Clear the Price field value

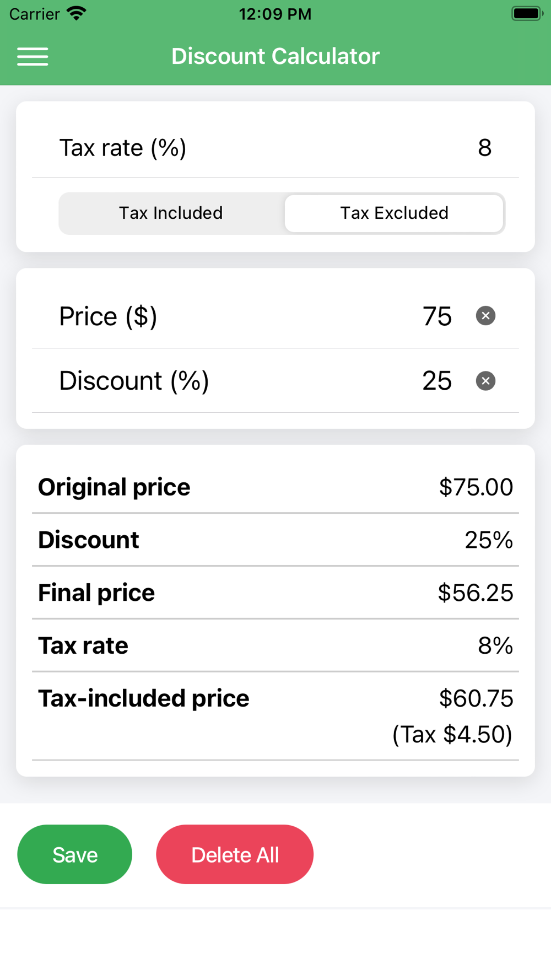coord(485,316)
